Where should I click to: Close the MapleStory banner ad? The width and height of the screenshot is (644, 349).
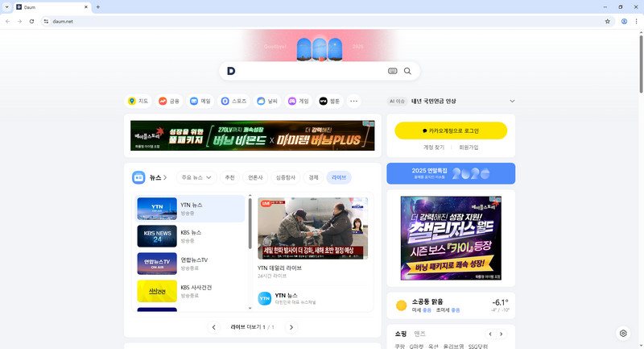371,123
